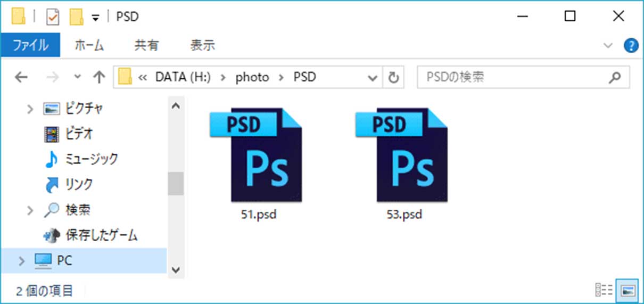Click the 保存したゲーム chess piece icon
The height and width of the screenshot is (304, 644).
[51, 235]
